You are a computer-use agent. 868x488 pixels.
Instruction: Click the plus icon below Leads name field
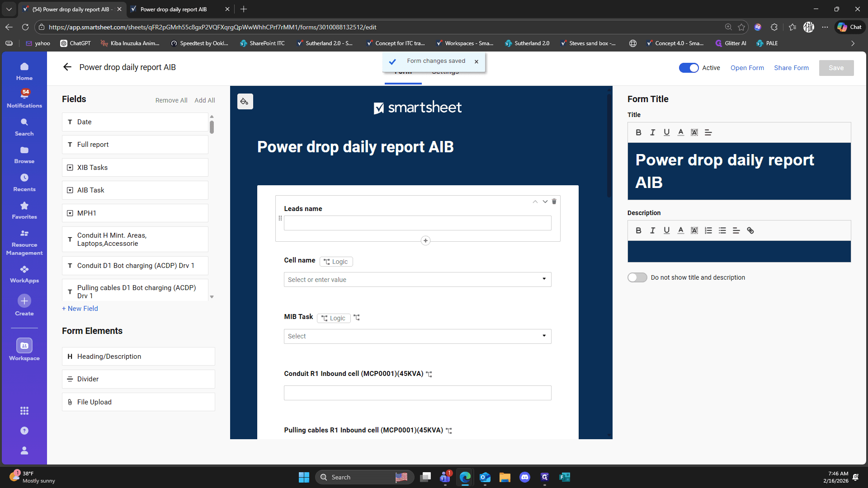[425, 240]
